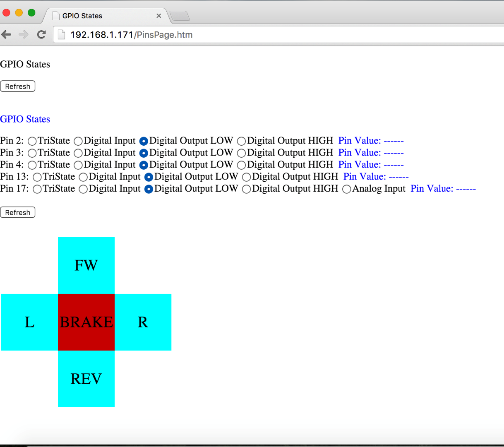Click the lower Refresh button
The width and height of the screenshot is (504, 447).
tap(17, 212)
